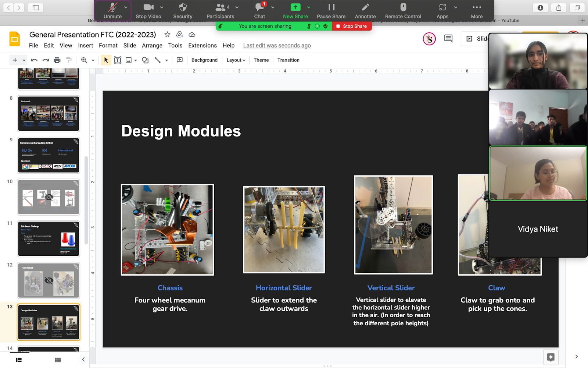Select the shape insertion tool

[145, 60]
